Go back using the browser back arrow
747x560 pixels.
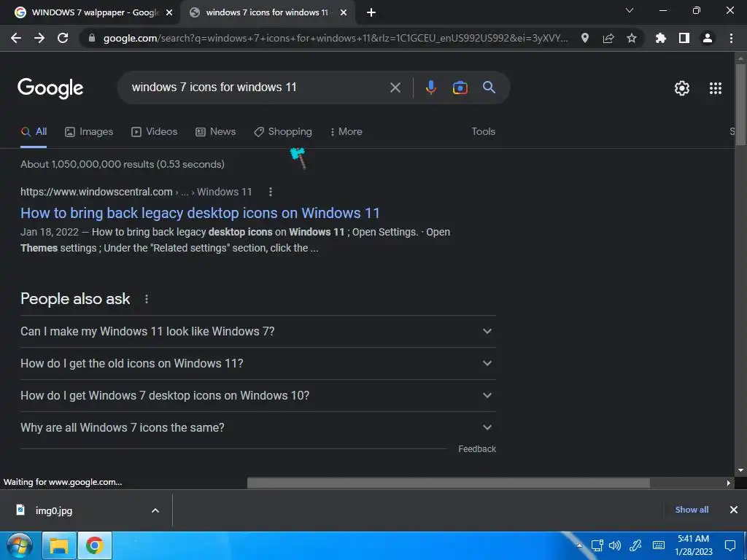point(16,38)
